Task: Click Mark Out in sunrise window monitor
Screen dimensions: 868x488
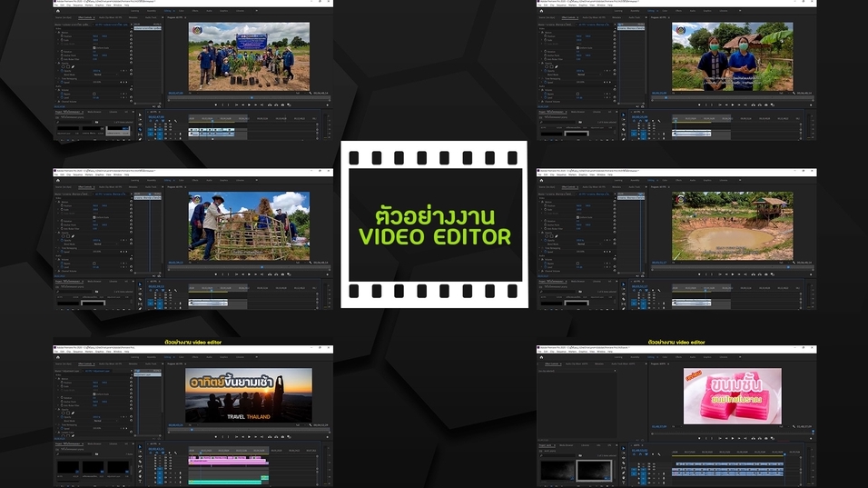Action: [228, 436]
